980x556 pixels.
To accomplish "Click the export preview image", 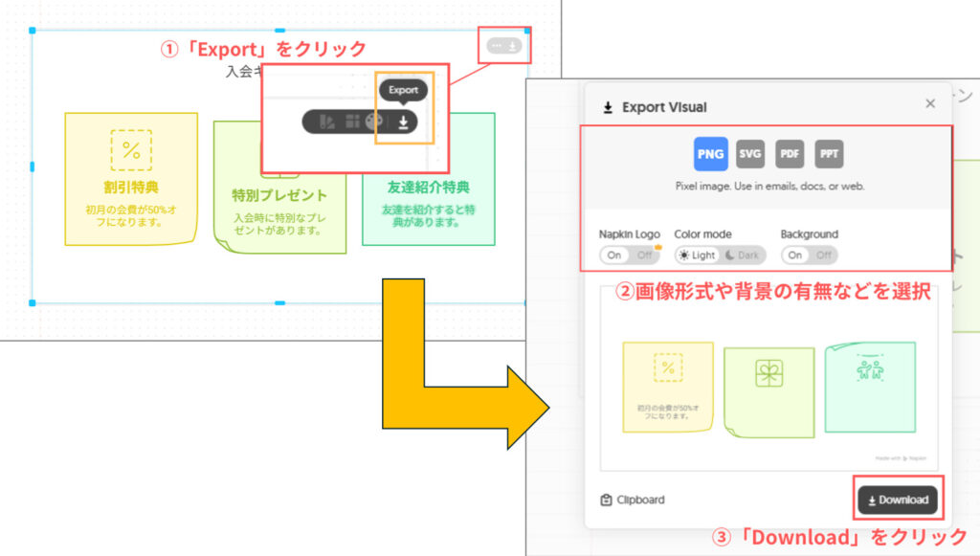I will coord(768,379).
